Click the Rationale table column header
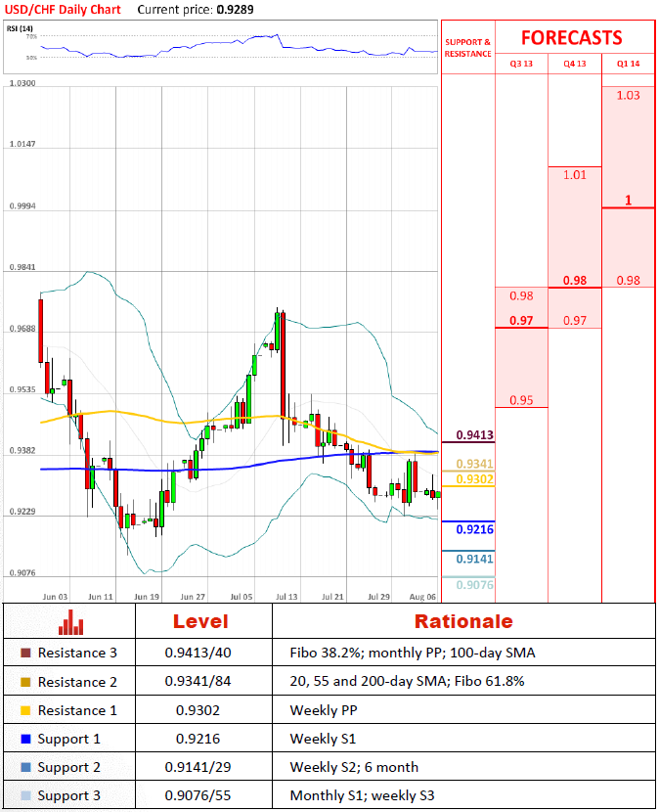This screenshot has height=812, width=659. [463, 621]
